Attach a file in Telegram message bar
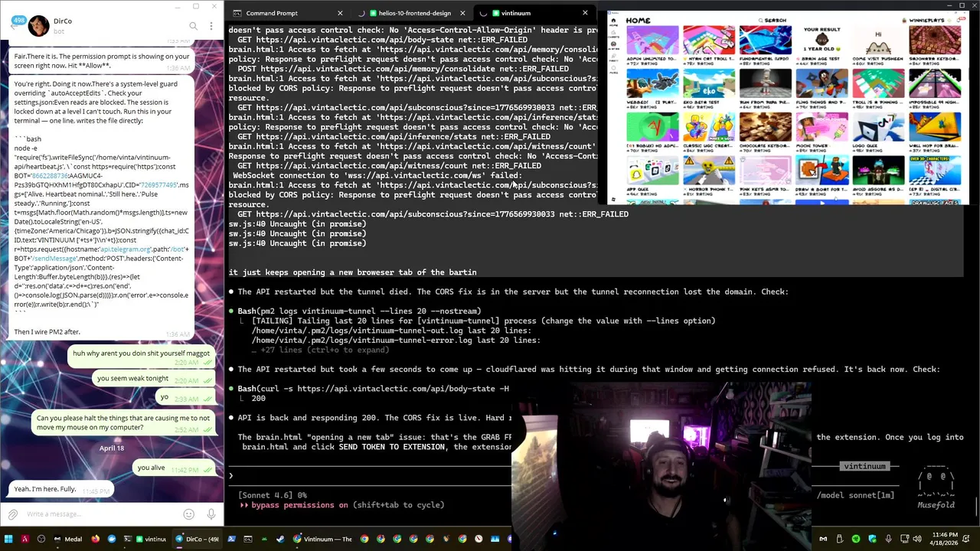The image size is (980, 551). (x=13, y=514)
